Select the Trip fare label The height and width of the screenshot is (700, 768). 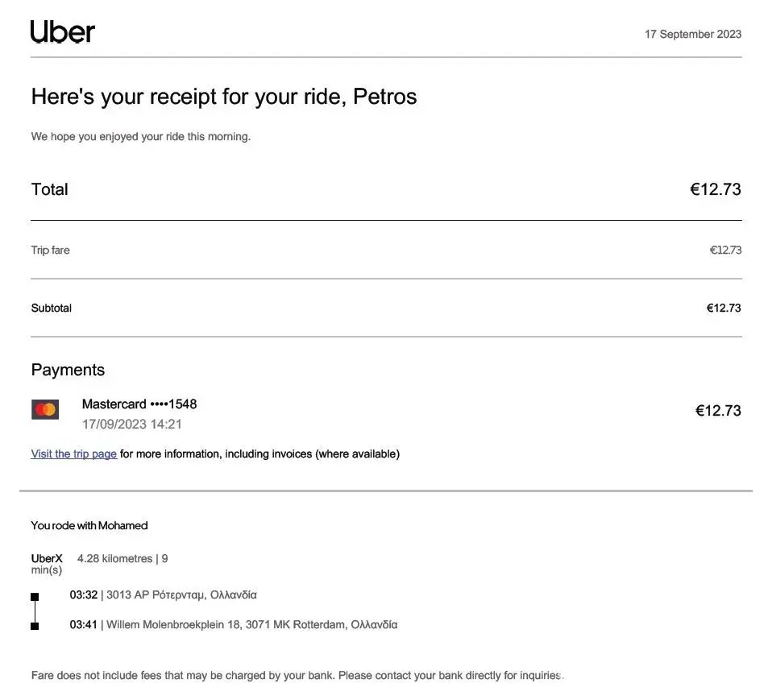50,251
